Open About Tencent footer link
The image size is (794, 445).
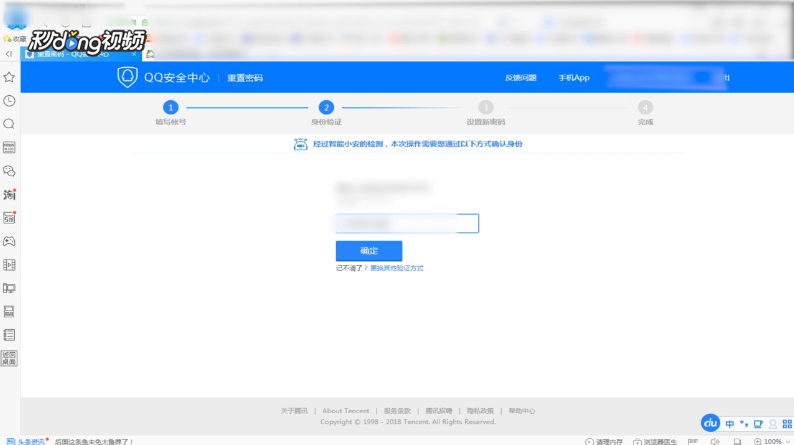[x=346, y=411]
